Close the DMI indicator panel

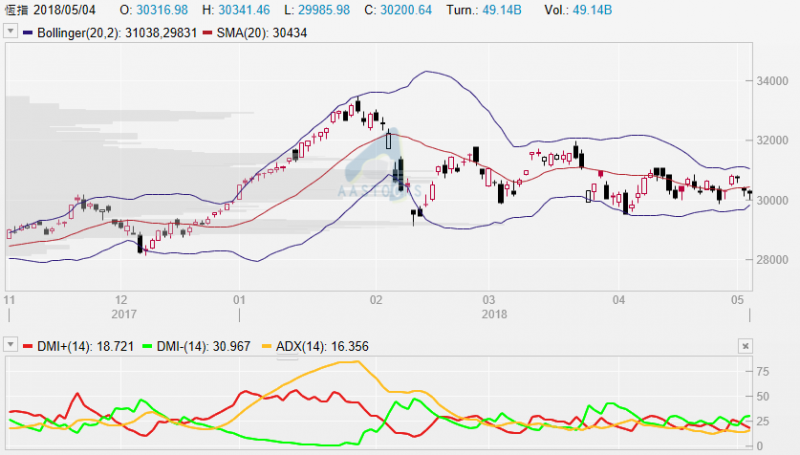(x=744, y=346)
